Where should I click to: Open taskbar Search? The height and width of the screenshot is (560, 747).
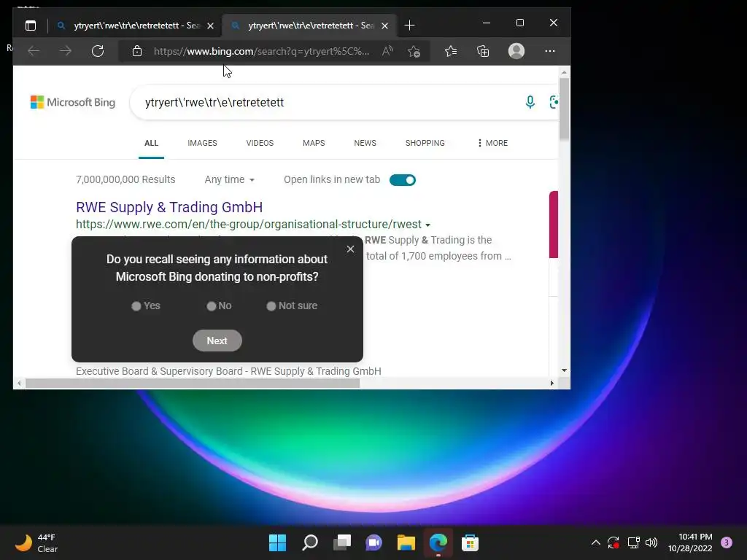tap(309, 542)
